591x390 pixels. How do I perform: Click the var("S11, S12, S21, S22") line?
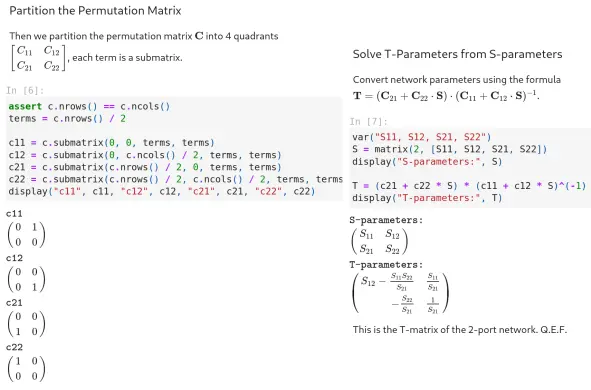pyautogui.click(x=422, y=137)
